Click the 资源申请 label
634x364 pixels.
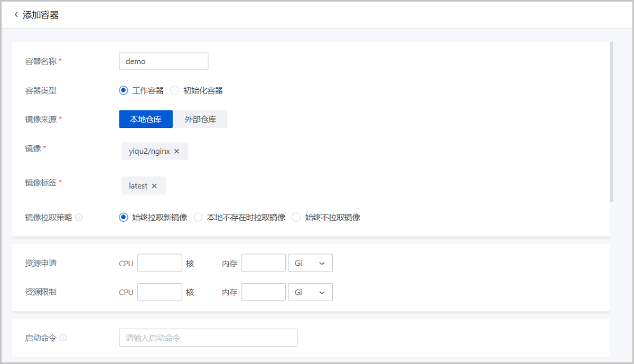point(41,263)
